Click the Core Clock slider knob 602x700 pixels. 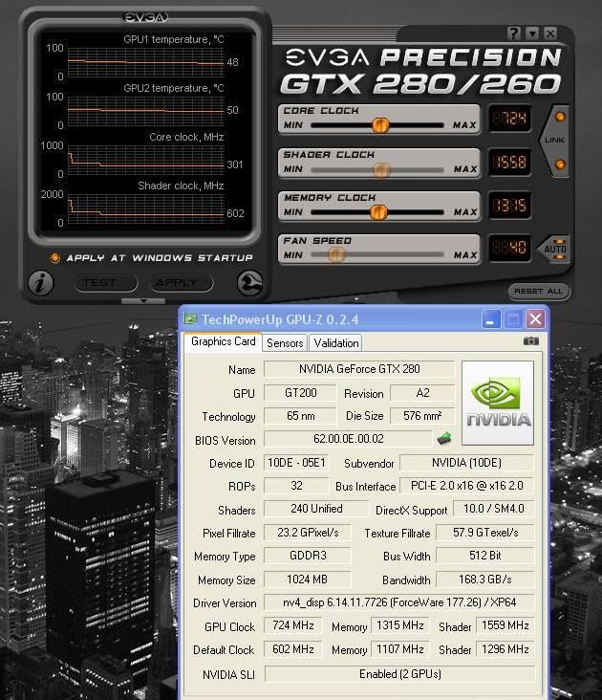pyautogui.click(x=380, y=125)
